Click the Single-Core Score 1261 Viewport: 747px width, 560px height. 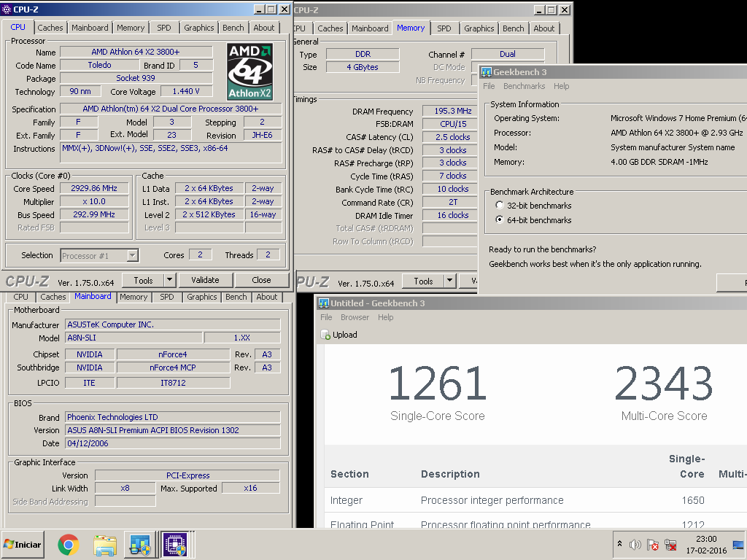click(438, 383)
